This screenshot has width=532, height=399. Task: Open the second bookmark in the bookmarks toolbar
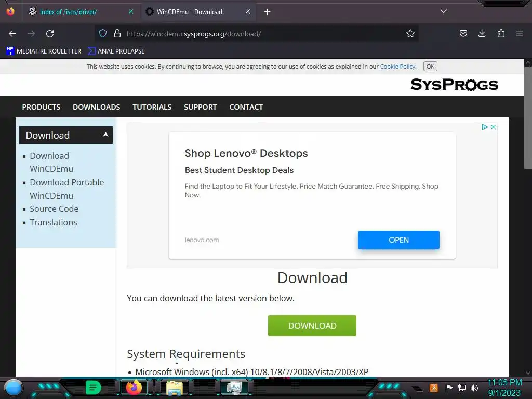116,51
